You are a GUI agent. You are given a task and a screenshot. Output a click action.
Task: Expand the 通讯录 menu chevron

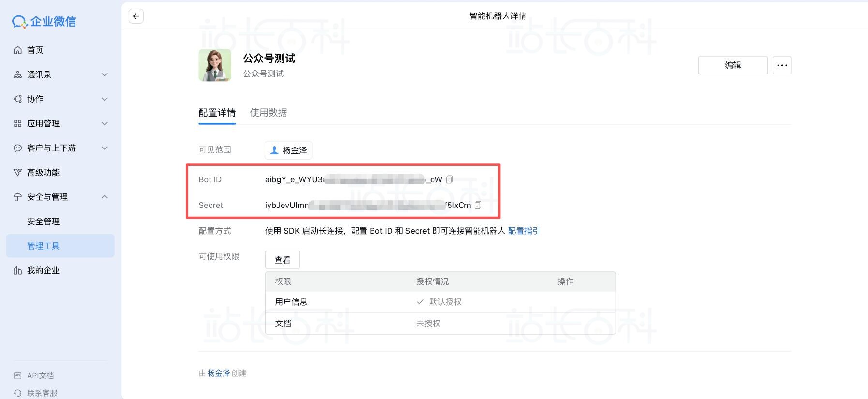pyautogui.click(x=105, y=74)
